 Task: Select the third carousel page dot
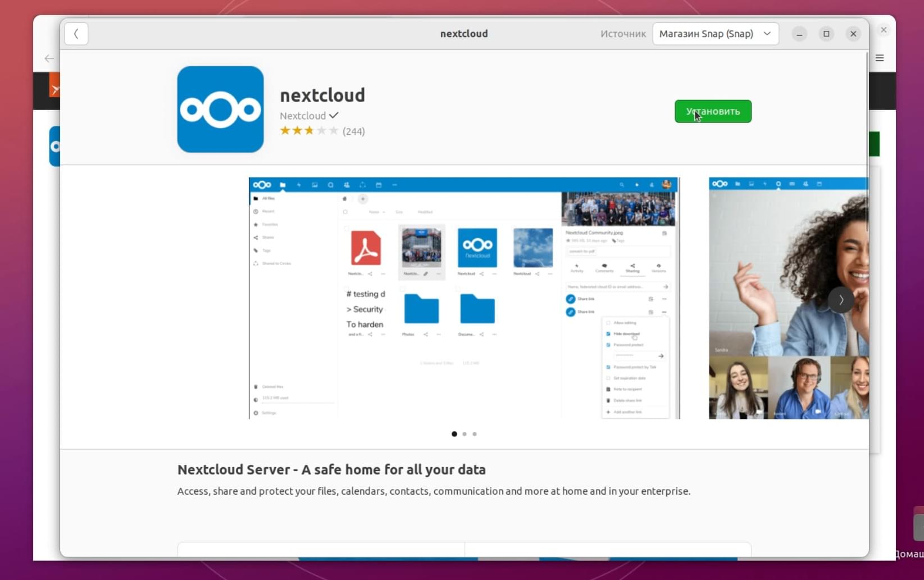coord(475,434)
